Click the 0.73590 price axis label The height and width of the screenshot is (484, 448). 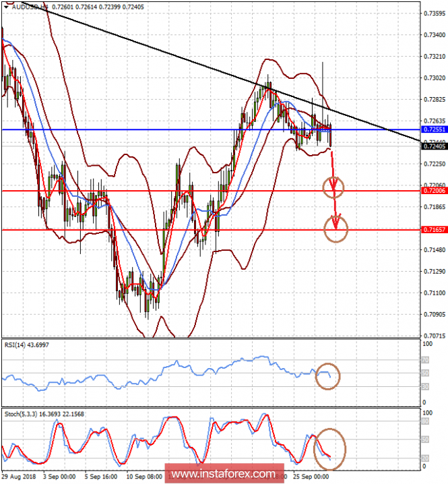431,13
